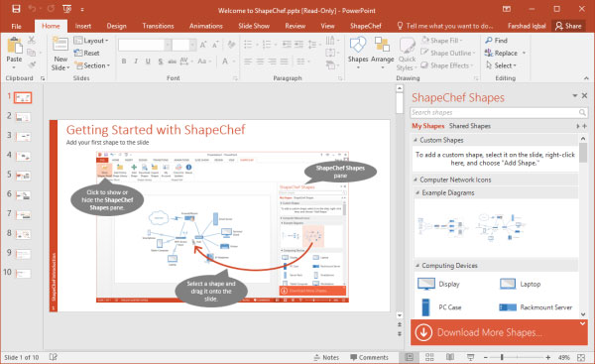Select slide 5 thumbnail

pyautogui.click(x=23, y=176)
